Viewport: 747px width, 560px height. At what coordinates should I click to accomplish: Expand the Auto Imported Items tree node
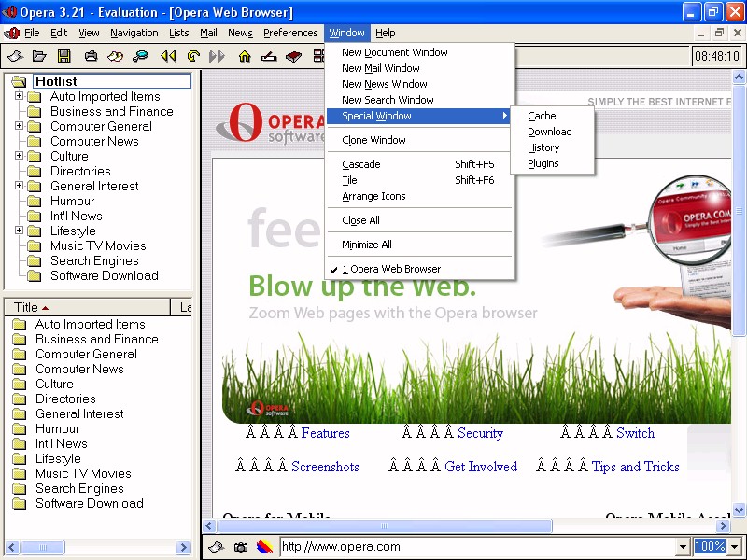point(19,96)
